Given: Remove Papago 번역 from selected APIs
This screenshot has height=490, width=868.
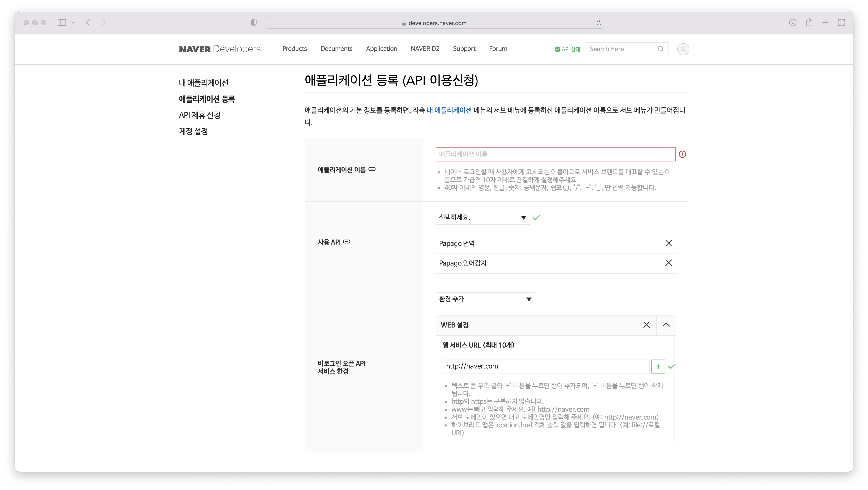Looking at the screenshot, I should [668, 243].
